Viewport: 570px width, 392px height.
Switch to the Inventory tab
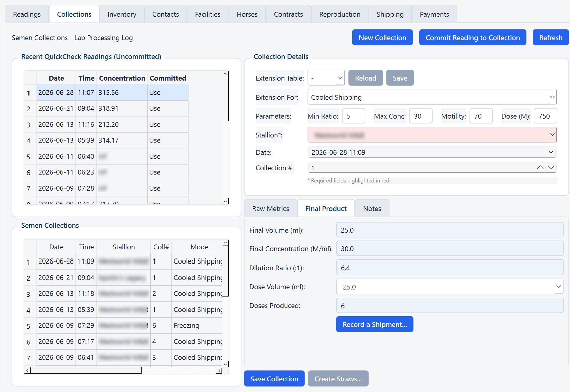click(122, 14)
